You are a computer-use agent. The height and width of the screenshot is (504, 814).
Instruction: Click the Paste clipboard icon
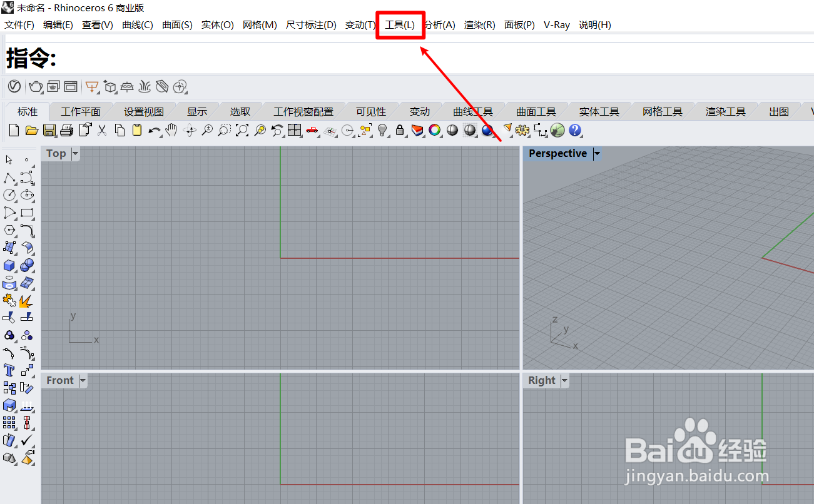(137, 130)
